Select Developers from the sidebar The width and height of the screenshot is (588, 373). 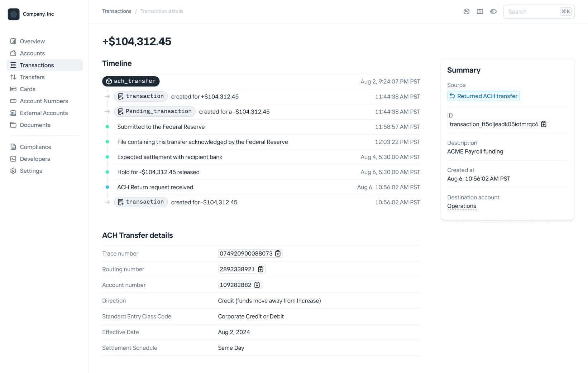click(35, 159)
